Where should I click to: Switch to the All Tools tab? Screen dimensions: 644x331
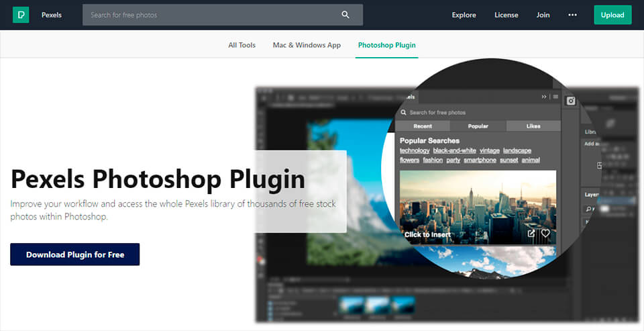point(242,45)
